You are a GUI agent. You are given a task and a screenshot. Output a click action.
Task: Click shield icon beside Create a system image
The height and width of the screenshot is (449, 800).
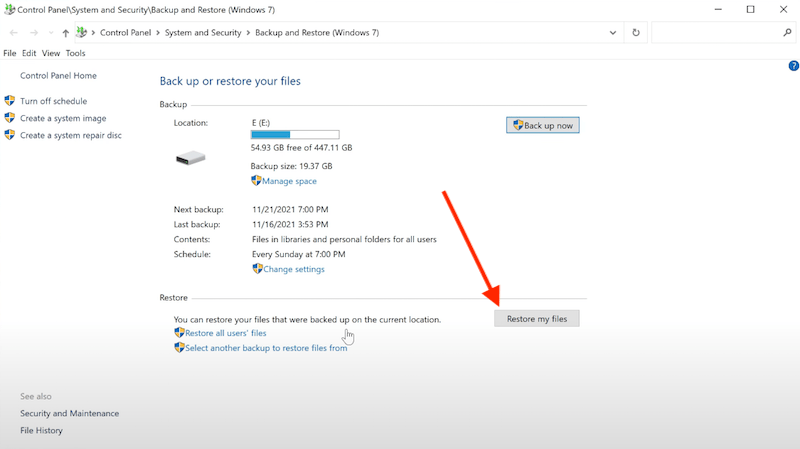10,118
